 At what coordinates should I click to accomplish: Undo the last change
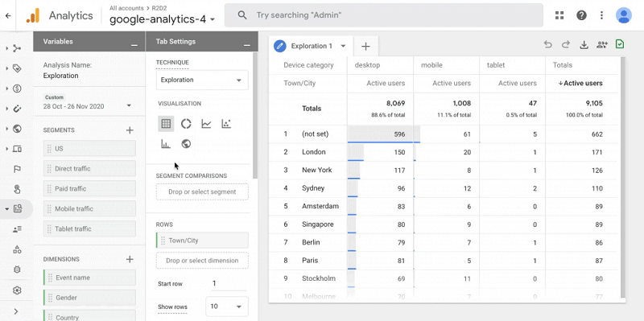(x=548, y=45)
